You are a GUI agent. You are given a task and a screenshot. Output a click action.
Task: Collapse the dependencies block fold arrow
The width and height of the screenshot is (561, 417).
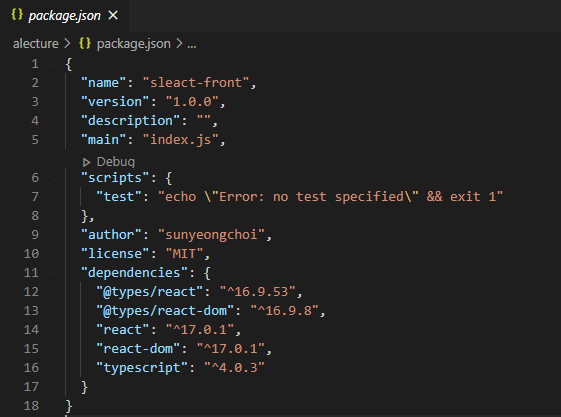[x=54, y=273]
